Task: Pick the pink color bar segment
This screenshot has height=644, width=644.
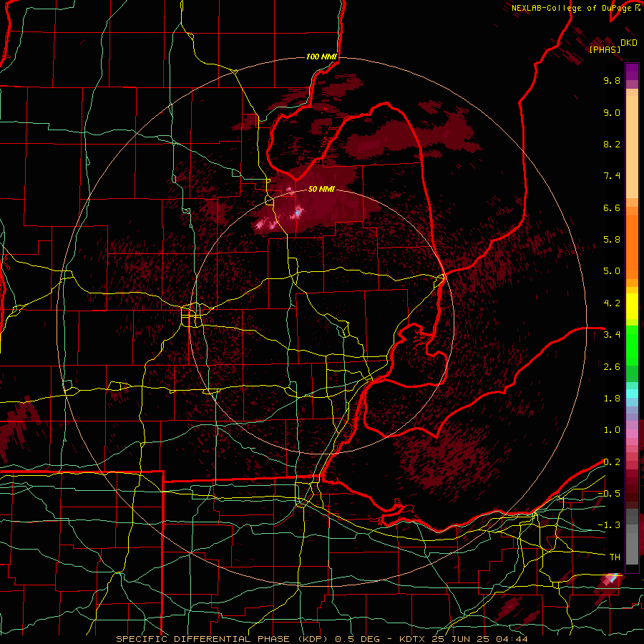Action: pos(632,434)
